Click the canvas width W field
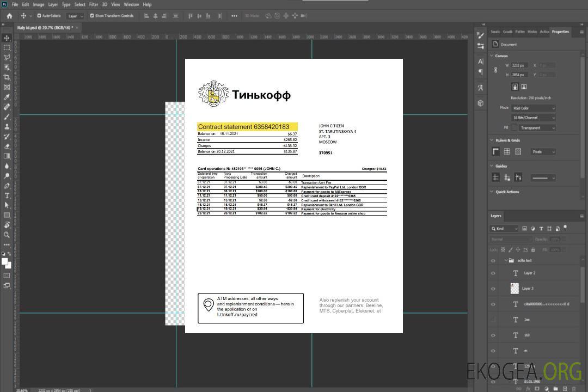The width and height of the screenshot is (588, 392). (519, 65)
